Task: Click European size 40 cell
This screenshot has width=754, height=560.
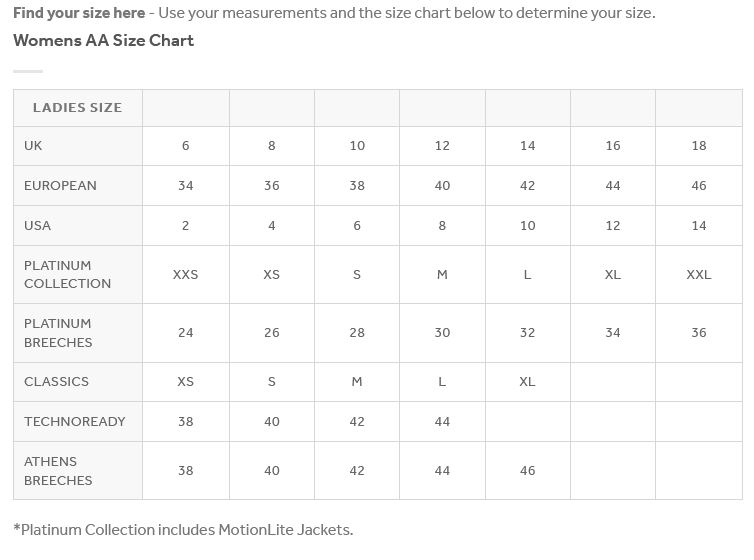Action: tap(442, 186)
